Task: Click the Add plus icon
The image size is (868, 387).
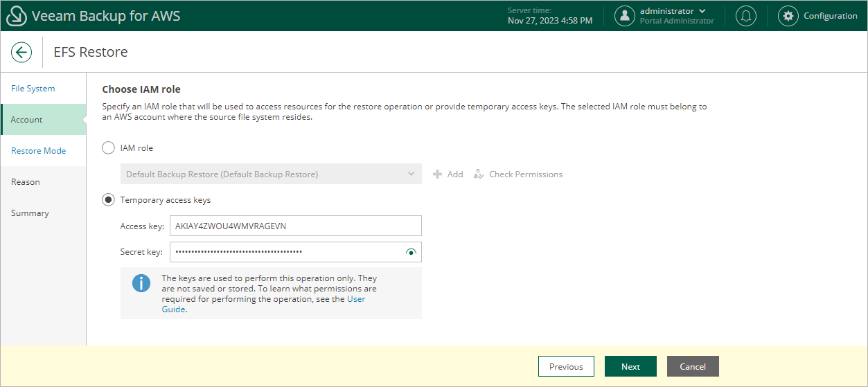Action: point(437,174)
